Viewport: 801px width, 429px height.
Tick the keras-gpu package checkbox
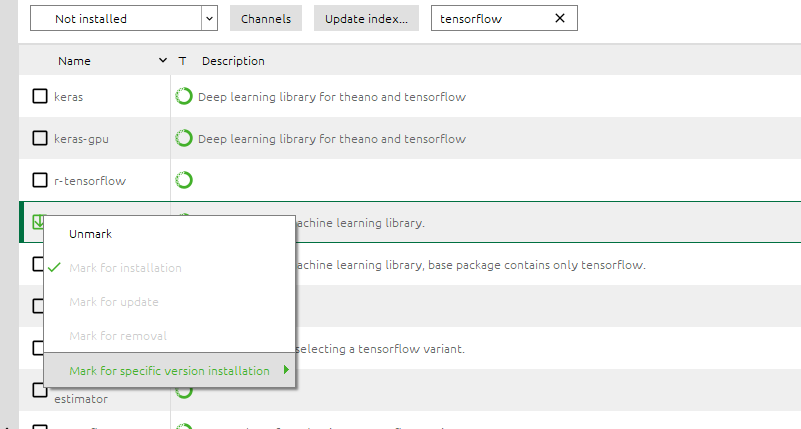tap(40, 138)
